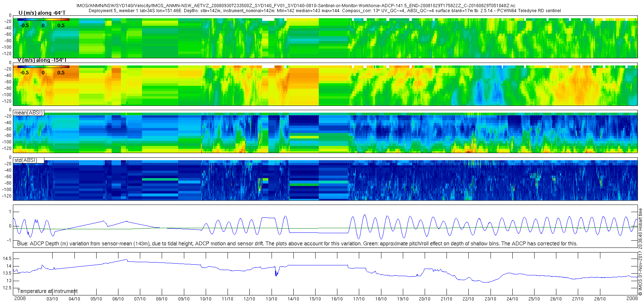Click the '21/10' date tick label
Image resolution: width=644 pixels, height=304 pixels.
[447, 299]
